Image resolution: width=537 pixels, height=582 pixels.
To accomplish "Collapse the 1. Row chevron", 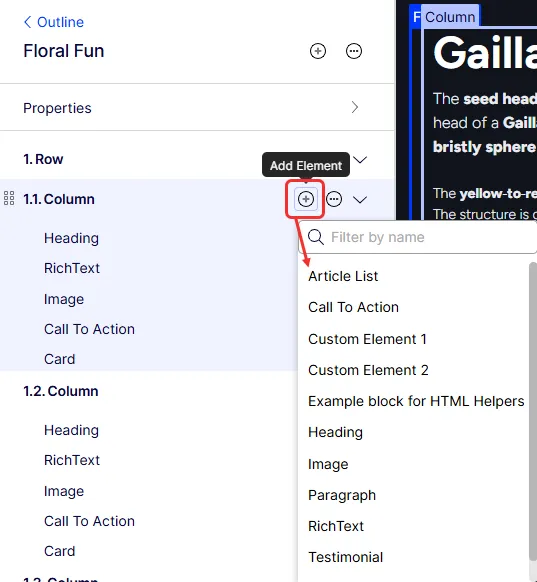I will [x=360, y=160].
